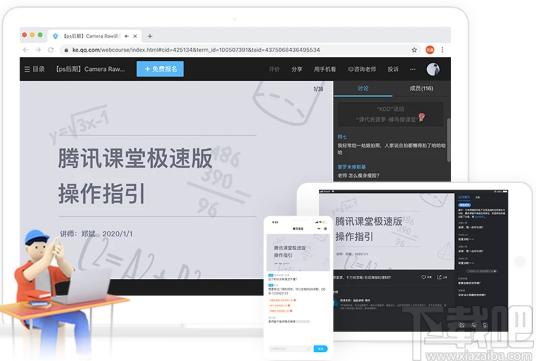Open the user avatar in course header
This screenshot has height=361, width=536.
point(433,69)
